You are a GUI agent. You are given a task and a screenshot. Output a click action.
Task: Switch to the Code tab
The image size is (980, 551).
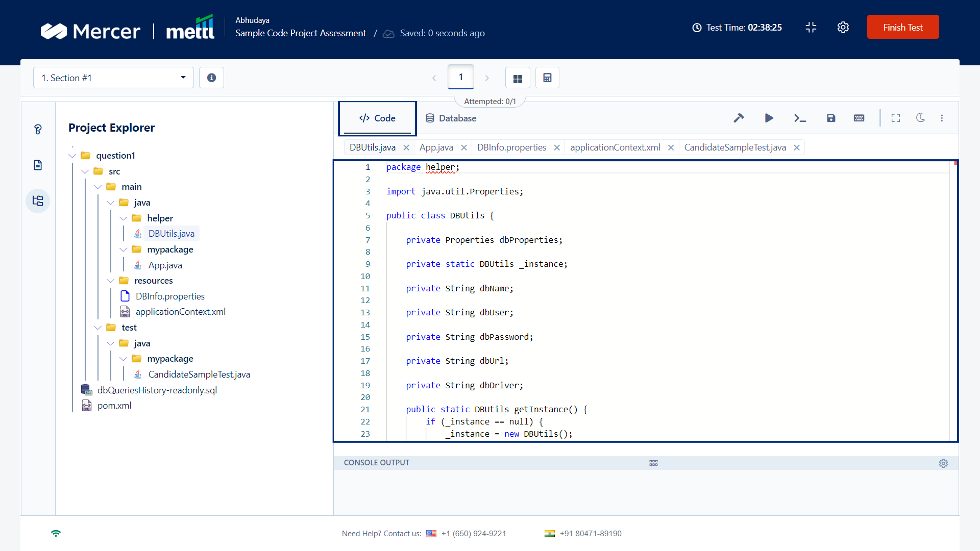coord(377,118)
